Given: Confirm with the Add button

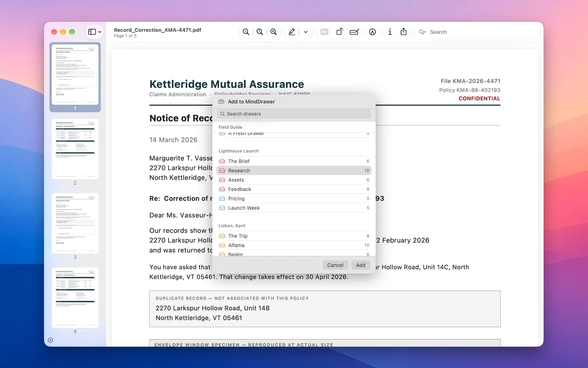Looking at the screenshot, I should click(361, 265).
